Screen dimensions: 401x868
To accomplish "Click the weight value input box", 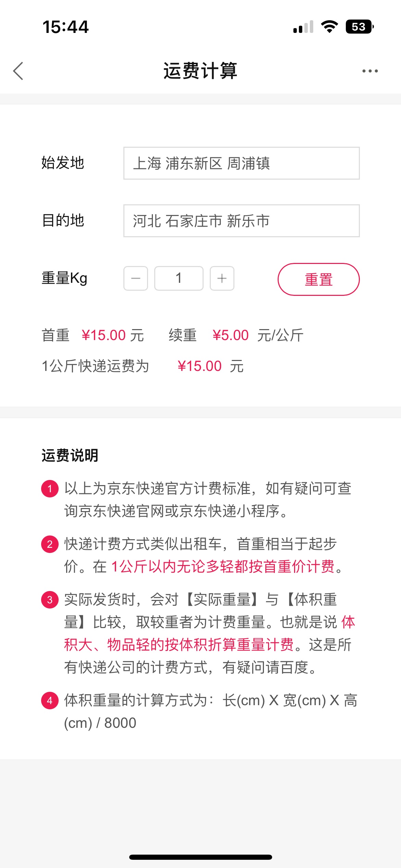I will (x=179, y=278).
